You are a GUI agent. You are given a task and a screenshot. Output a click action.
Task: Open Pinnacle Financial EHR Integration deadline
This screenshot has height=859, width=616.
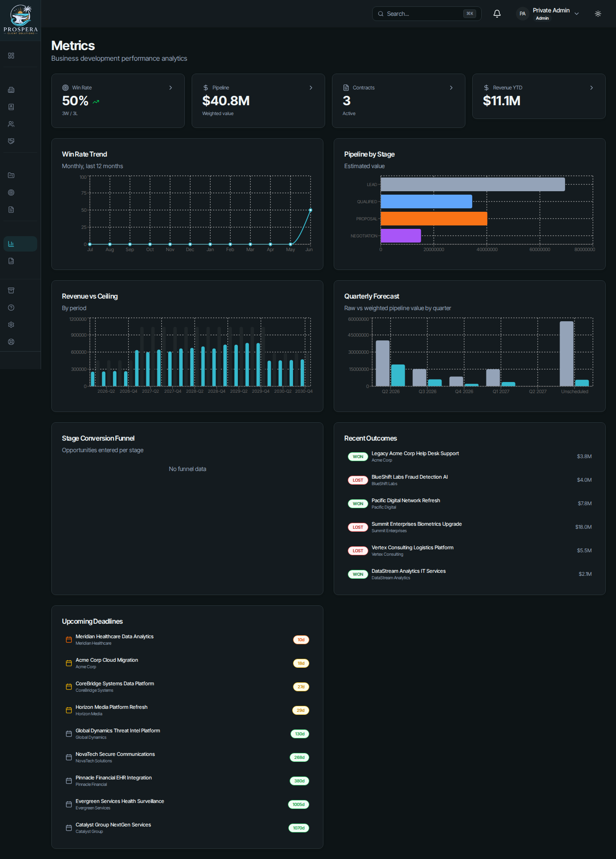pos(187,781)
